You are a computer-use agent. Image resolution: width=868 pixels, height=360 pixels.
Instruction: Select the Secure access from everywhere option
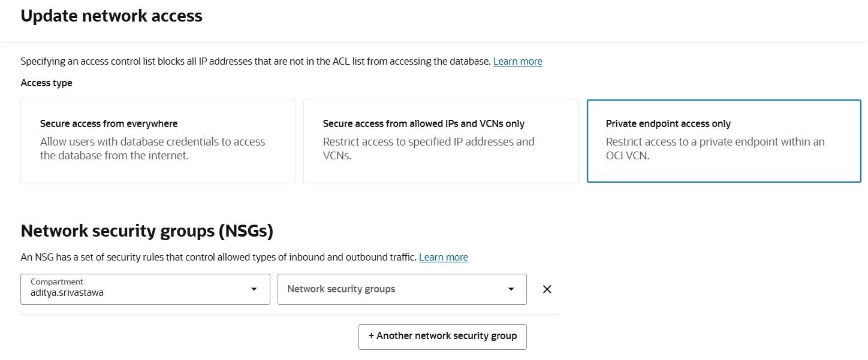point(158,141)
